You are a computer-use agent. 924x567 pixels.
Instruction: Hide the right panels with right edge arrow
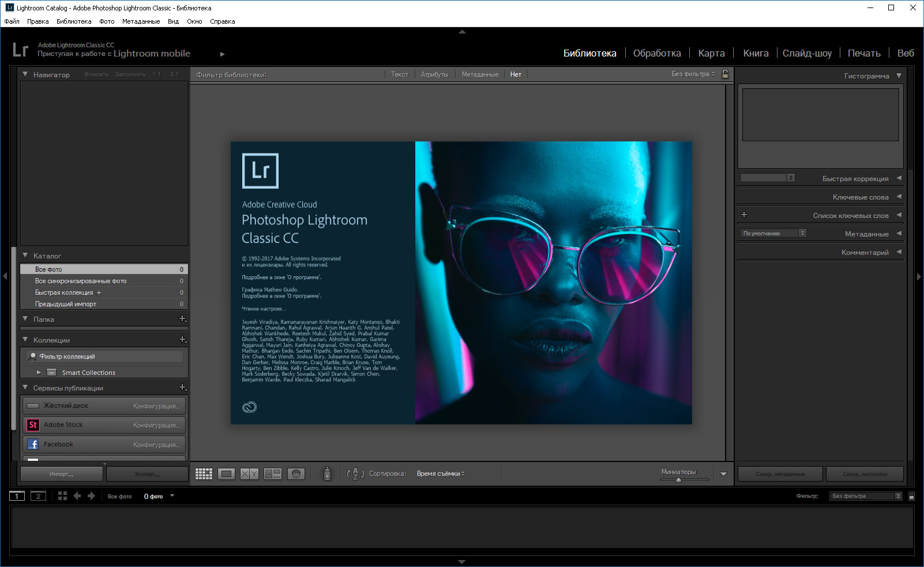tap(919, 276)
